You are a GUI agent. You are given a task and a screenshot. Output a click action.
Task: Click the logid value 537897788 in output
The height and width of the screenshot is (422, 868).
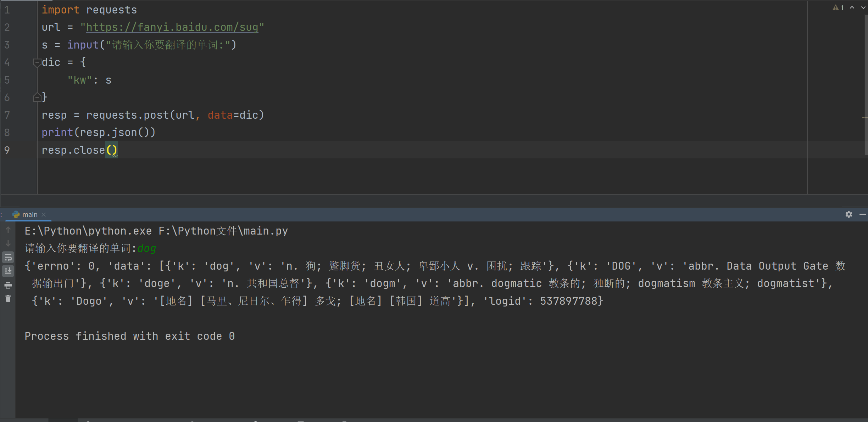point(569,301)
